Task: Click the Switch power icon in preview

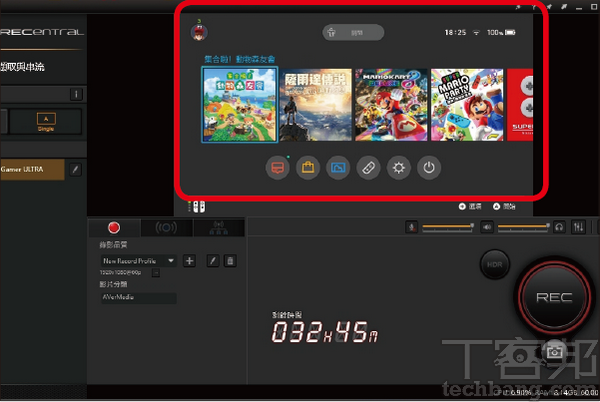Action: [x=428, y=168]
